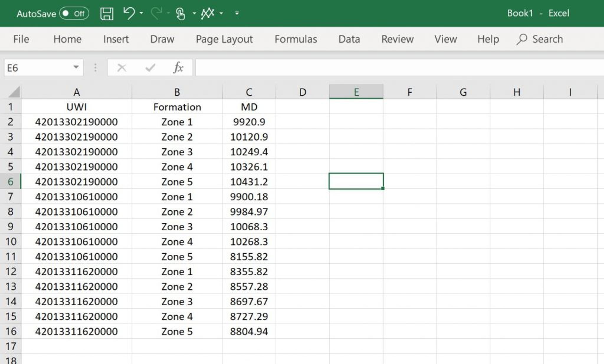Switch to the Insert tab
The height and width of the screenshot is (364, 604).
(x=116, y=39)
